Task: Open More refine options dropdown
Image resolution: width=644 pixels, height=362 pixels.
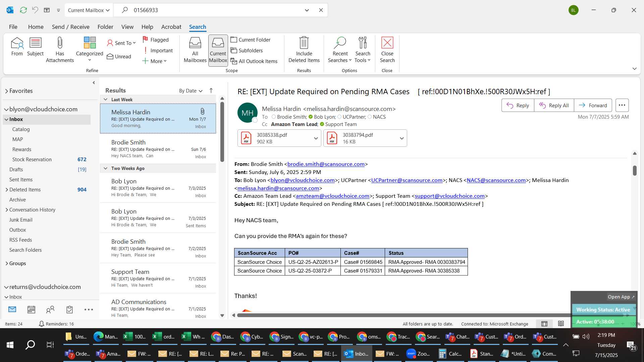Action: tap(154, 61)
